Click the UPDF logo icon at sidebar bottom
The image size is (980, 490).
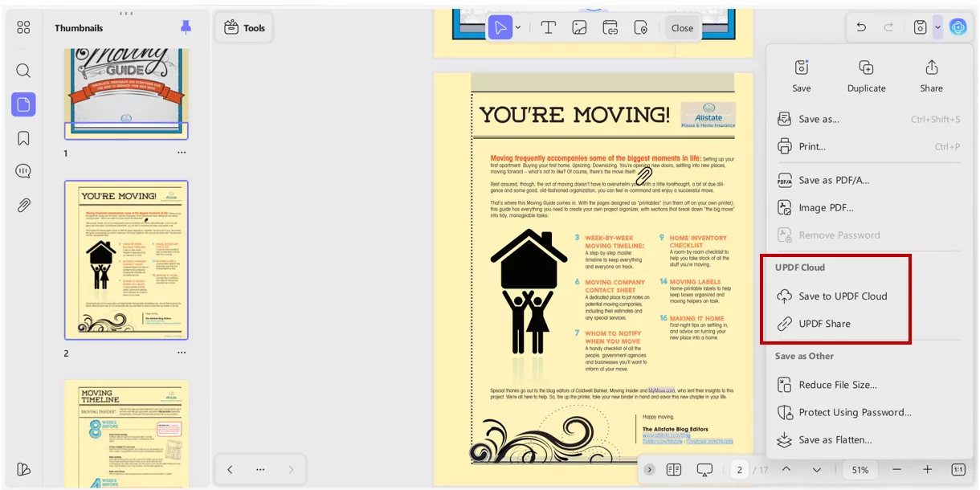(x=23, y=470)
